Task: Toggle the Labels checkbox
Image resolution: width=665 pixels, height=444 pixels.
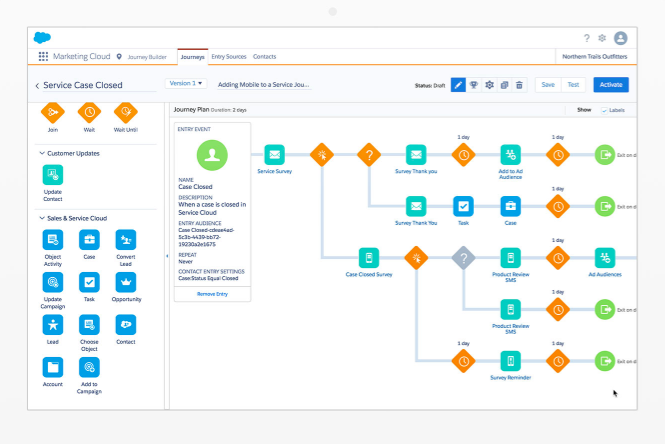Action: [604, 110]
